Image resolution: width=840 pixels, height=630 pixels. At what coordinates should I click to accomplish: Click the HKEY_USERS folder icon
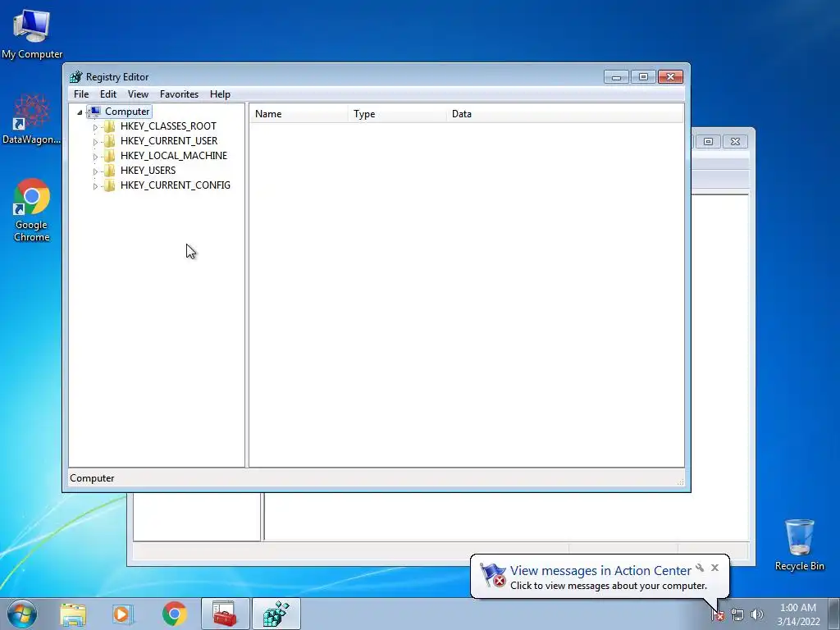tap(109, 171)
